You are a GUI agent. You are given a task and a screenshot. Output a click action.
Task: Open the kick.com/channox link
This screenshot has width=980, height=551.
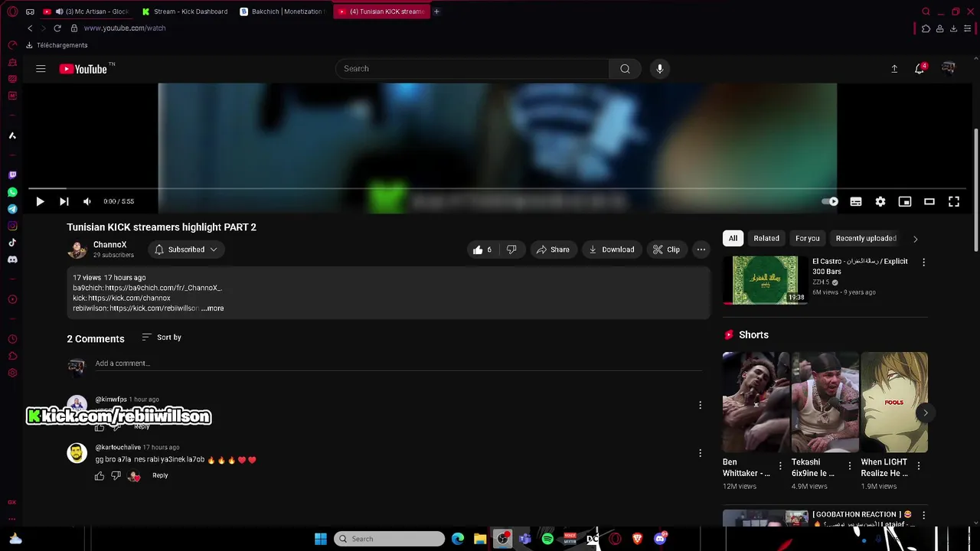pos(129,298)
